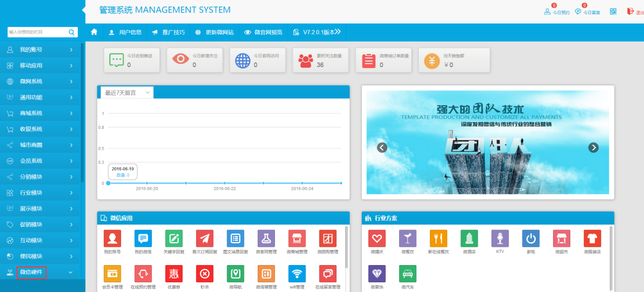644x292 pixels.
Task: Click the home icon in navigation bar
Action: pos(94,32)
